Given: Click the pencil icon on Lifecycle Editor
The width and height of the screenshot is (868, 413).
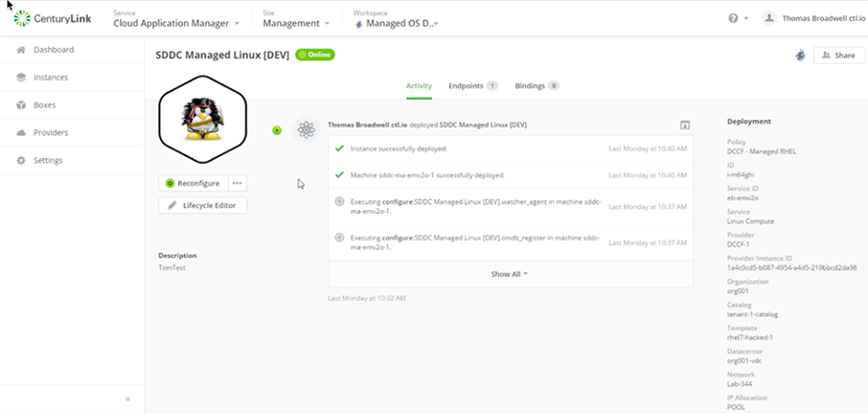Looking at the screenshot, I should click(172, 205).
